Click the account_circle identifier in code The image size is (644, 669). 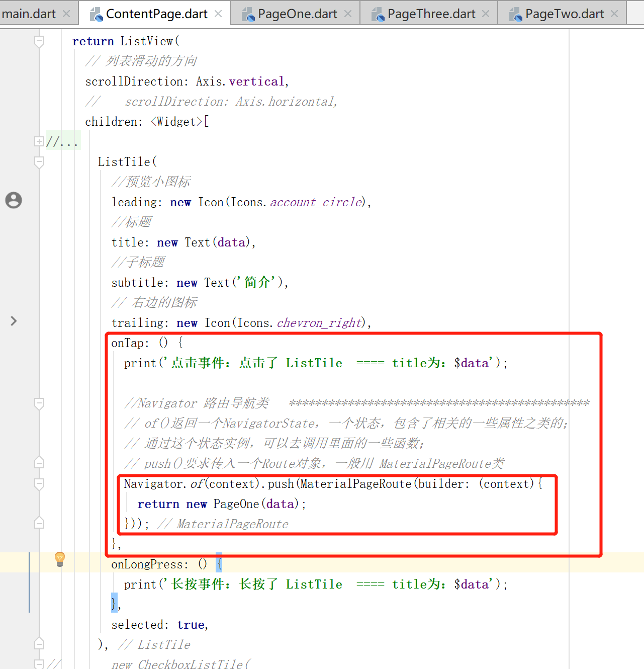[316, 202]
